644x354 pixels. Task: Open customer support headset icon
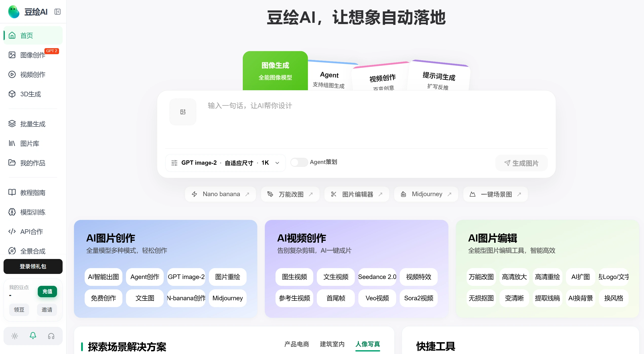51,336
